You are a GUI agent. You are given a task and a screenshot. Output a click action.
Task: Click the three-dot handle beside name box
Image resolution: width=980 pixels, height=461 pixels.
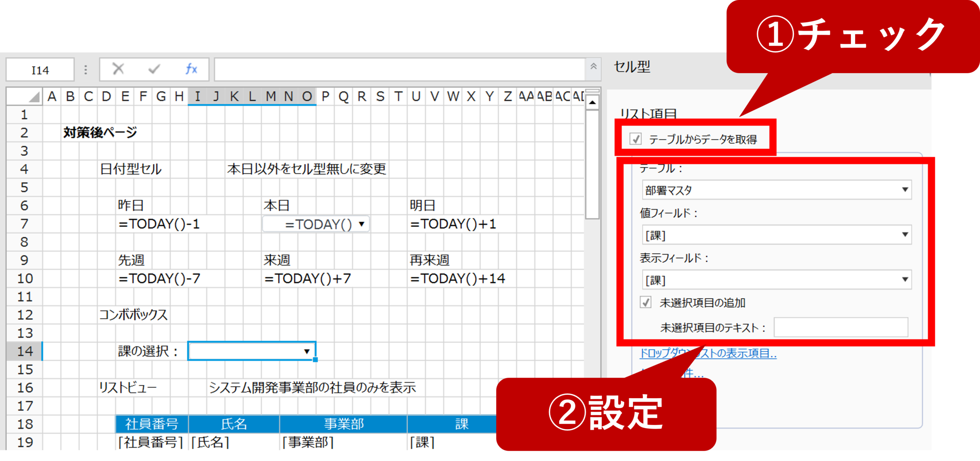[86, 70]
